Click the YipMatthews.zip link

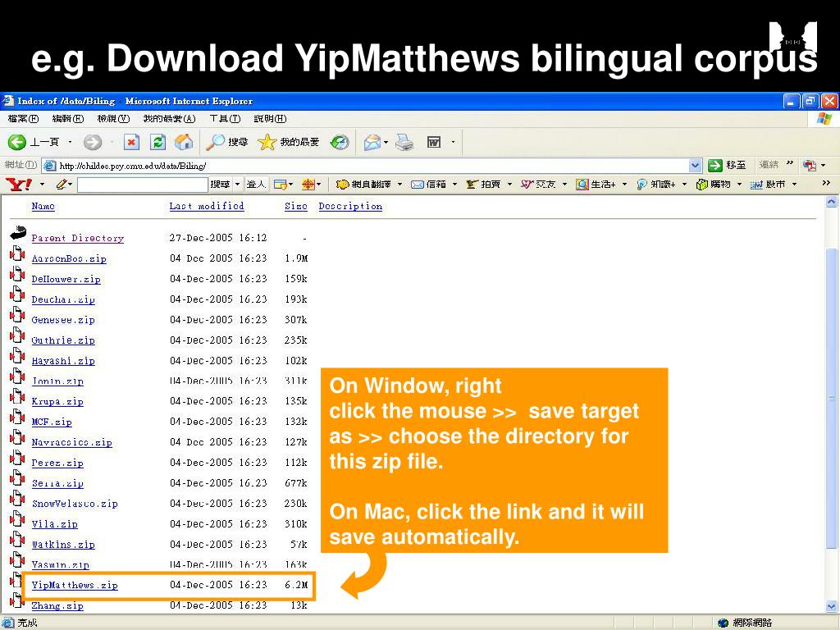pos(75,585)
